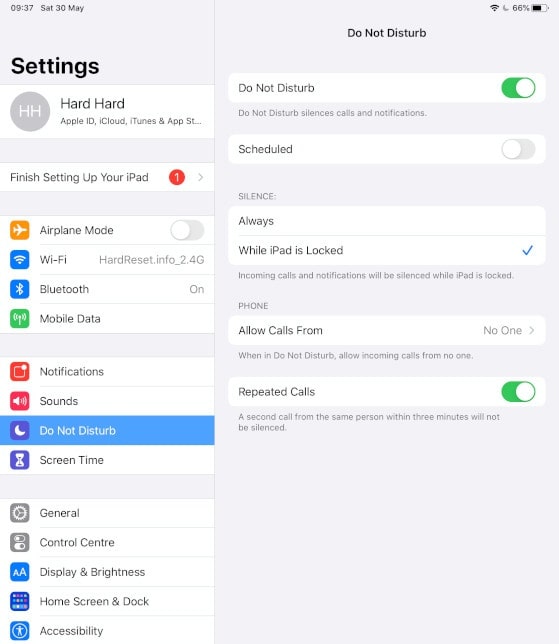Viewport: 559px width, 644px height.
Task: Select the Bluetooth icon in sidebar
Action: point(20,289)
